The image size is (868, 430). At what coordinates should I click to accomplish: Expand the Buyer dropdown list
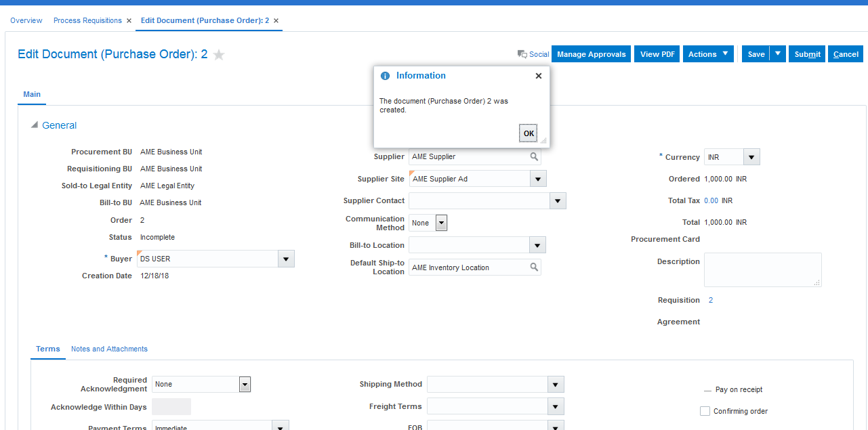click(286, 259)
